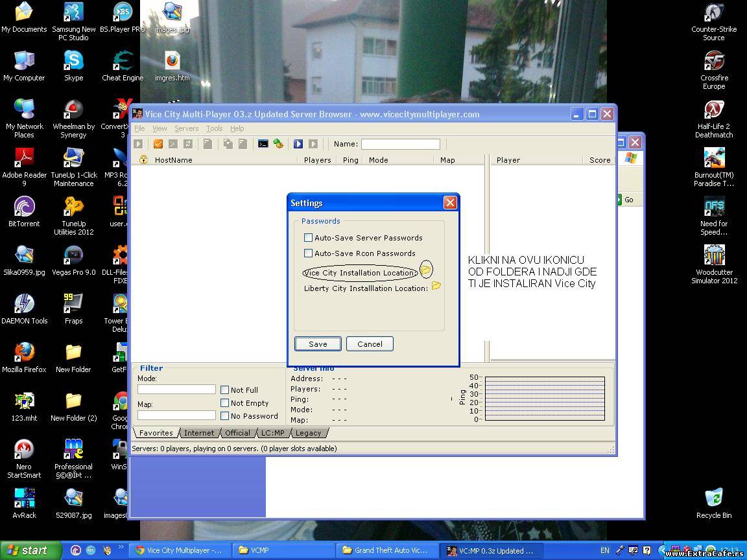The width and height of the screenshot is (747, 560).
Task: Click the padlock column header icon
Action: [143, 159]
